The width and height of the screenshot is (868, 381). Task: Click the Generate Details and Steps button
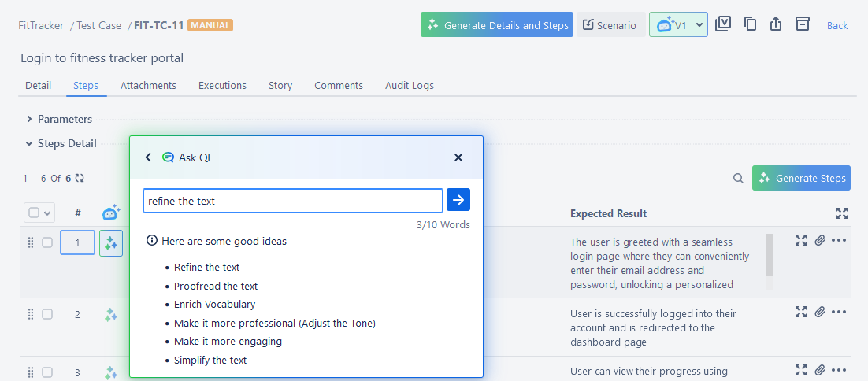497,25
